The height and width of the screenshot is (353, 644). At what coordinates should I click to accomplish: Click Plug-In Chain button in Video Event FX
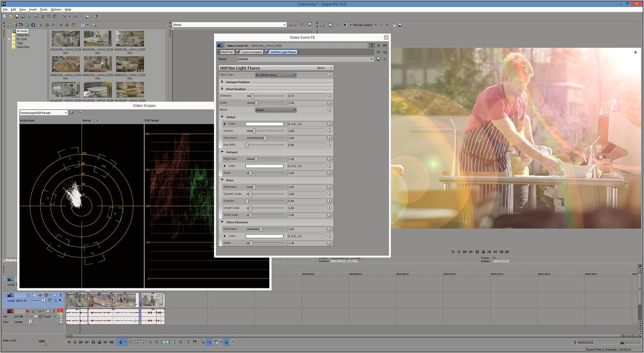click(378, 52)
